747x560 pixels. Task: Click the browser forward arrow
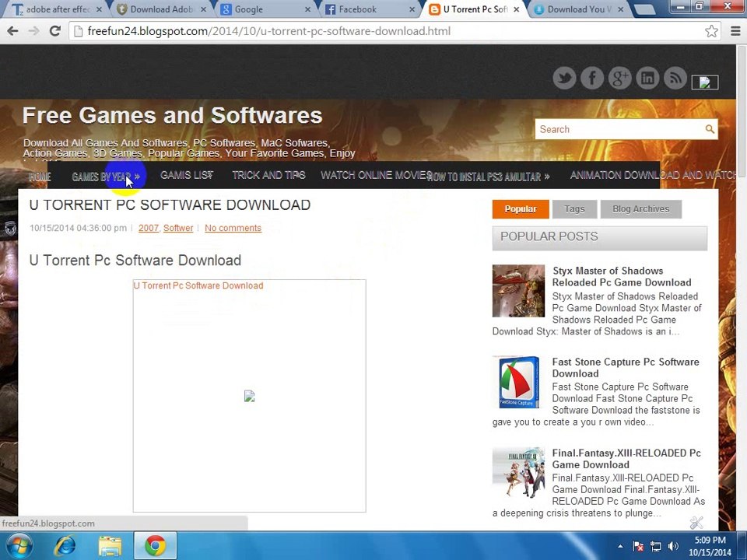coord(33,31)
